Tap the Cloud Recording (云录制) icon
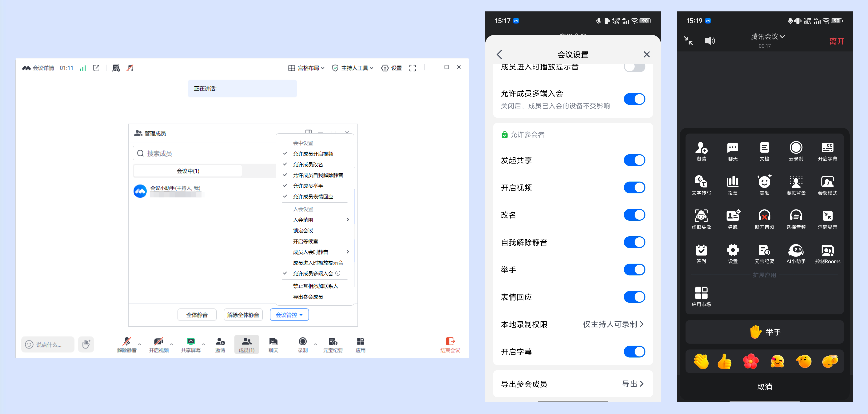The width and height of the screenshot is (868, 414). click(796, 148)
